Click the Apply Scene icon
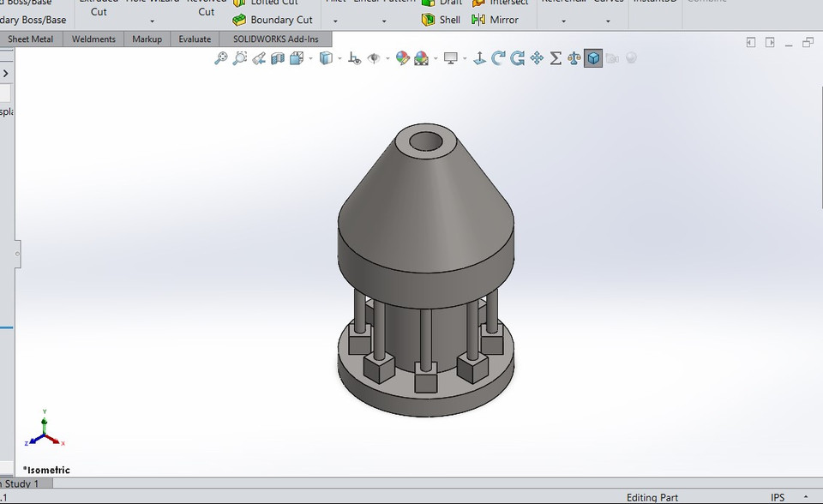The width and height of the screenshot is (823, 504). [x=422, y=58]
